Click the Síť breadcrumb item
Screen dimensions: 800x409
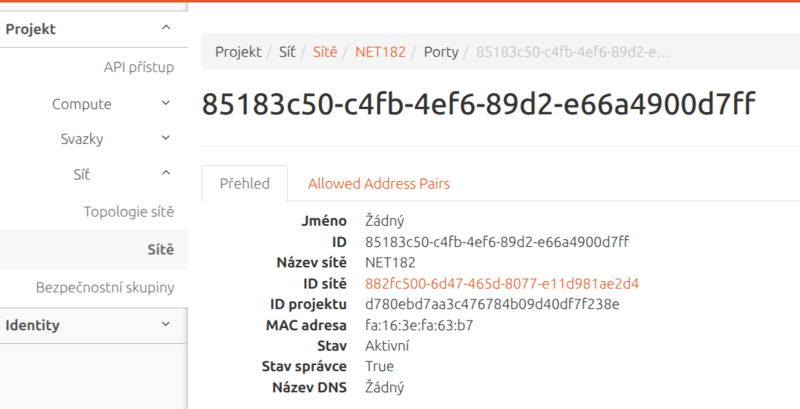coord(287,51)
